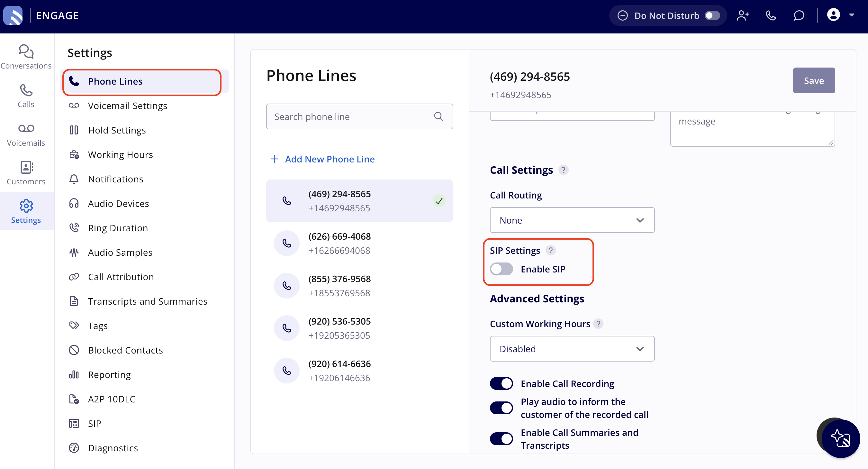868x469 pixels.
Task: Click the SIP Settings help icon
Action: tap(551, 250)
